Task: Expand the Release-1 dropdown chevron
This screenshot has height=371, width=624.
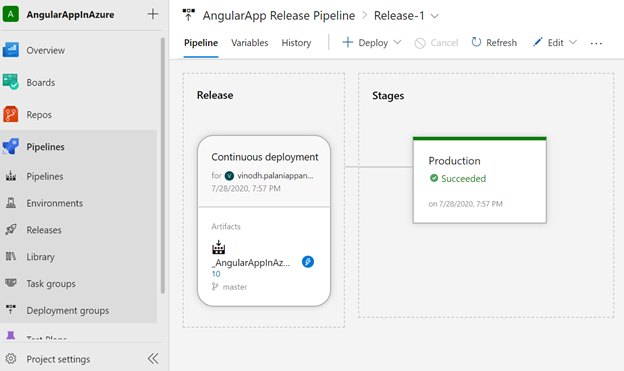Action: click(435, 16)
